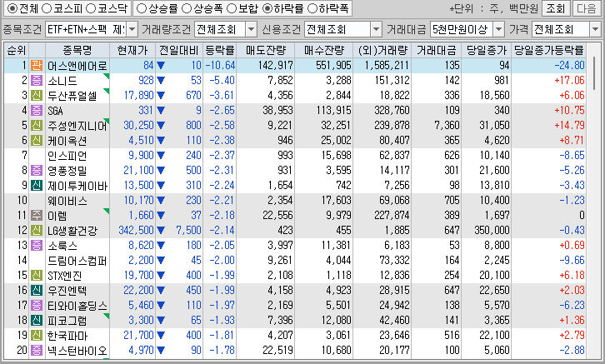The image size is (605, 364).
Task: Open the 신용조건 dropdown
Action: 376,29
